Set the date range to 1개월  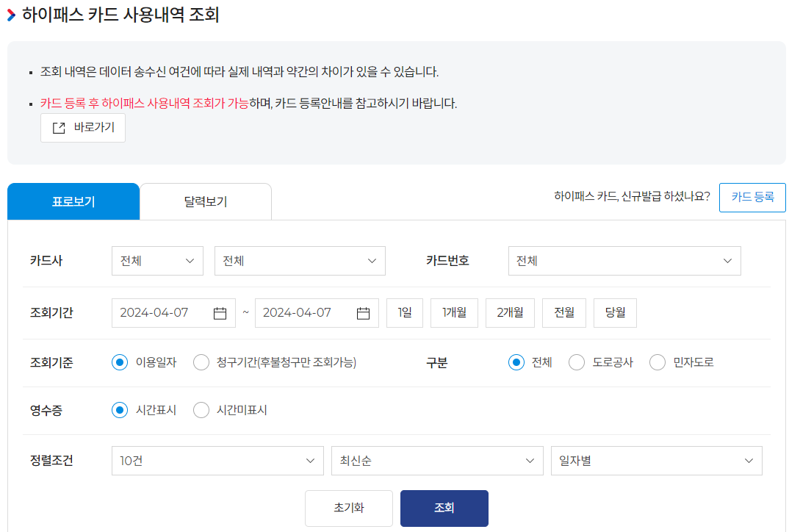point(454,312)
